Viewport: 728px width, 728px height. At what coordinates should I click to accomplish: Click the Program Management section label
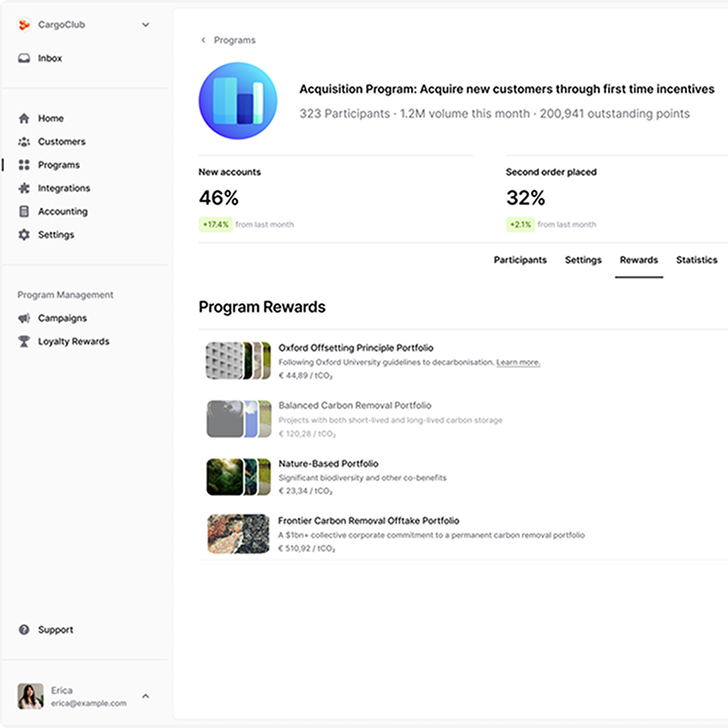coord(66,295)
